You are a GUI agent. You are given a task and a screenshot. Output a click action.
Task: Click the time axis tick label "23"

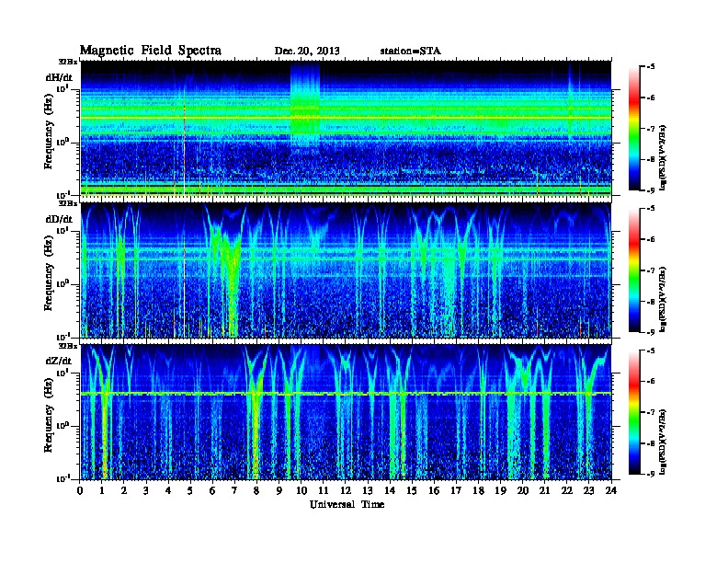[589, 490]
